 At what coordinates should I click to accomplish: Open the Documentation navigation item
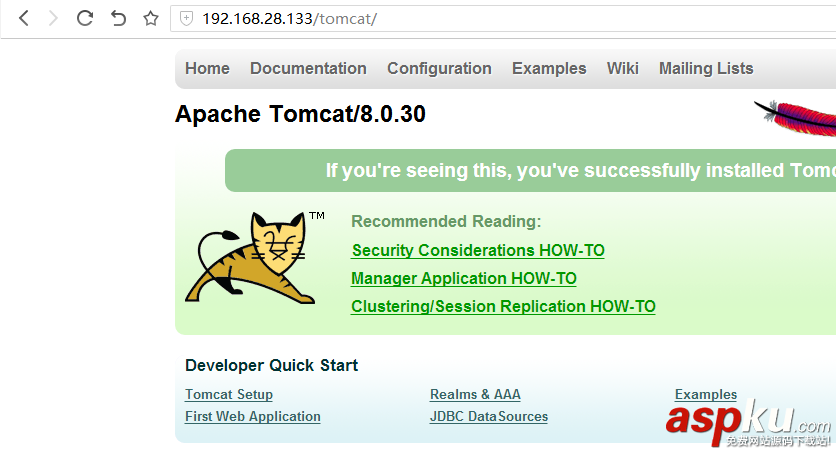pos(308,68)
